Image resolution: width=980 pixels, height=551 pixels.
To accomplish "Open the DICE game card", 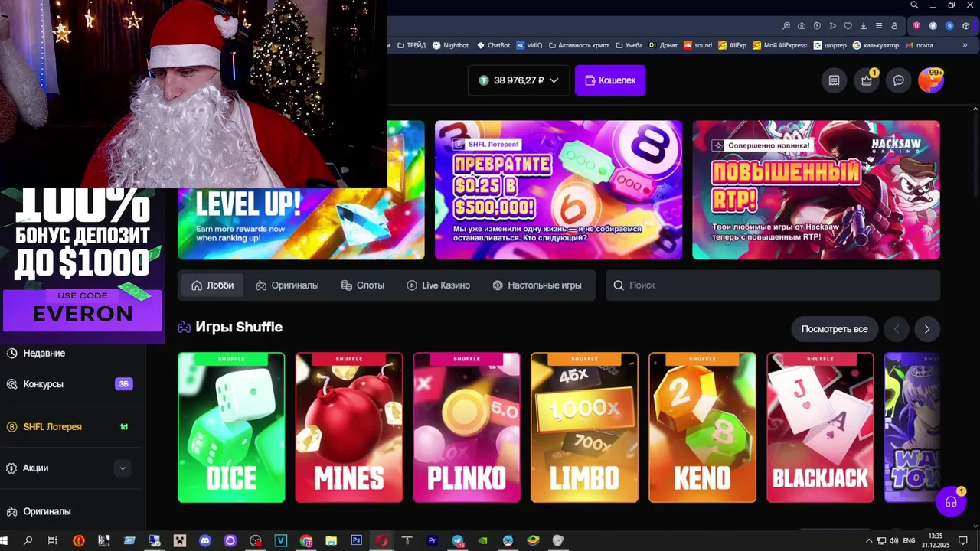I will (x=231, y=428).
